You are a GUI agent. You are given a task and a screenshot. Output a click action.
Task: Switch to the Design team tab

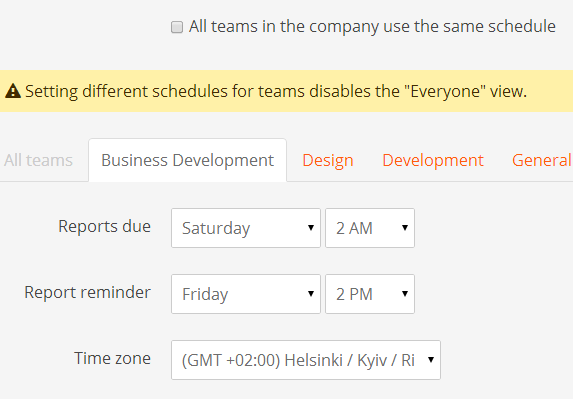(328, 160)
